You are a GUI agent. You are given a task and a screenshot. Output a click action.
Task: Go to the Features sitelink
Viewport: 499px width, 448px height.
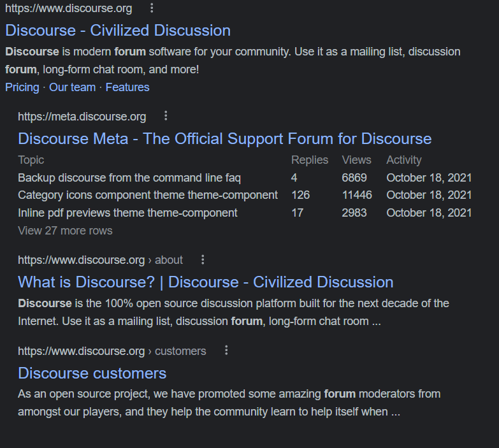coord(127,87)
